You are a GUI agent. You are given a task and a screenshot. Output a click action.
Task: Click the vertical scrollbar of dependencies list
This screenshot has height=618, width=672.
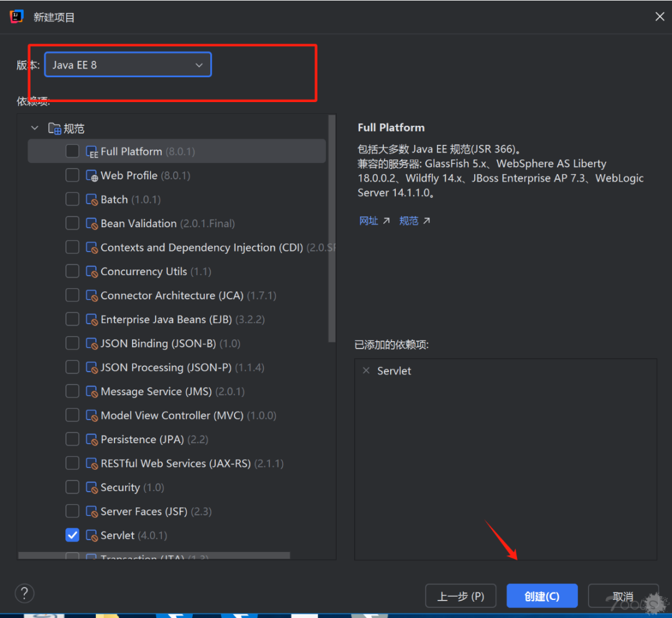[332, 228]
